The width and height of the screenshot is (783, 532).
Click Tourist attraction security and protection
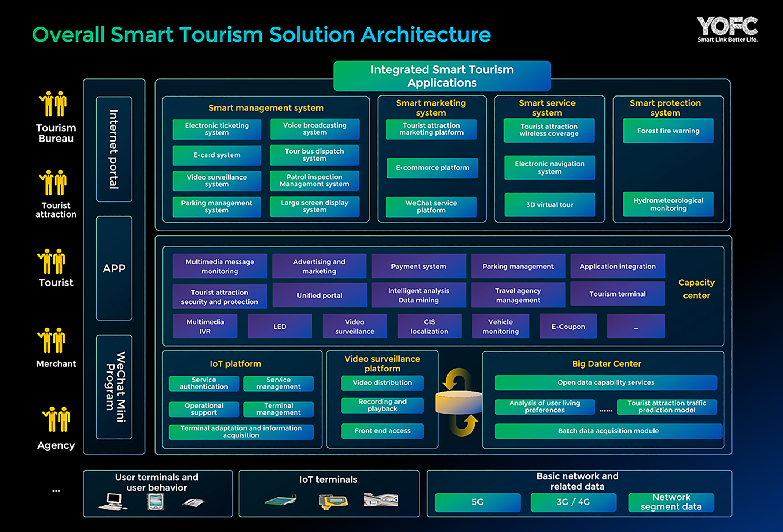point(220,297)
